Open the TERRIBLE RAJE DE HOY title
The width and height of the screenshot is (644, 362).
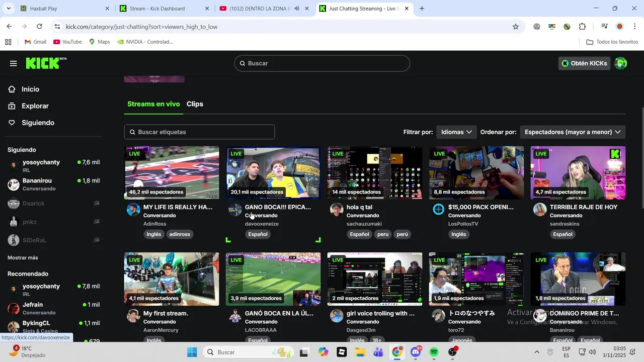(x=584, y=207)
